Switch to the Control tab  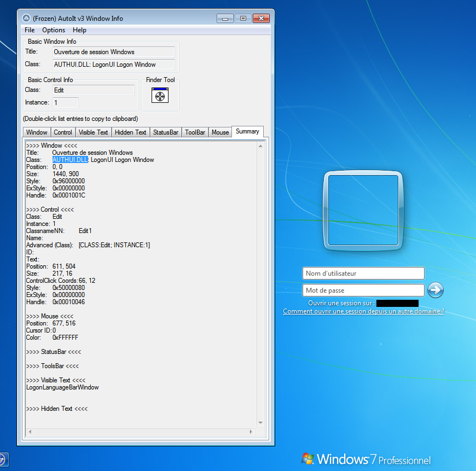coord(63,132)
